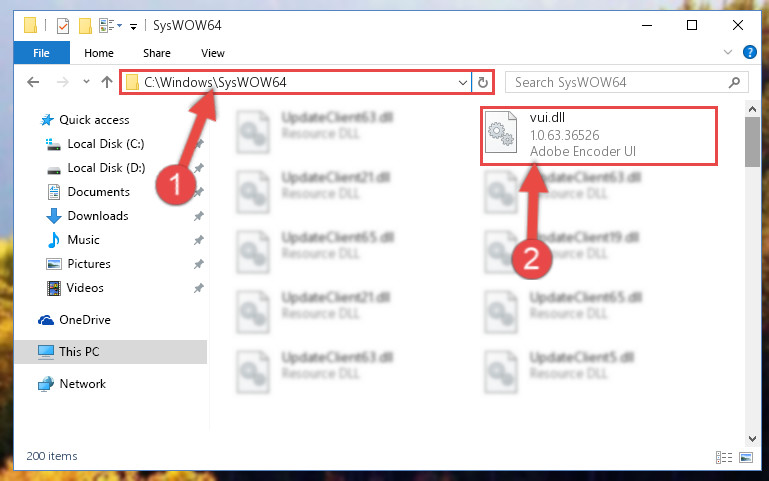Switch to large icons view

click(x=745, y=457)
